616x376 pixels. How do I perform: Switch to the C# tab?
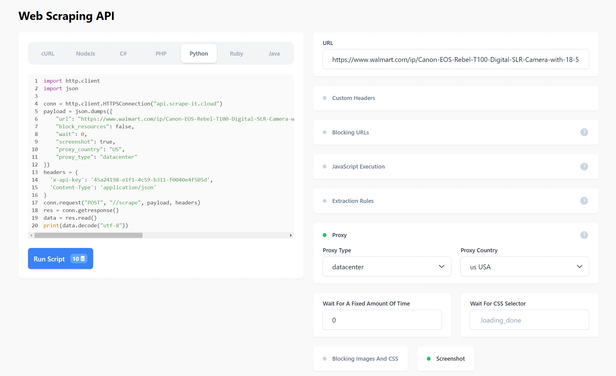click(123, 53)
